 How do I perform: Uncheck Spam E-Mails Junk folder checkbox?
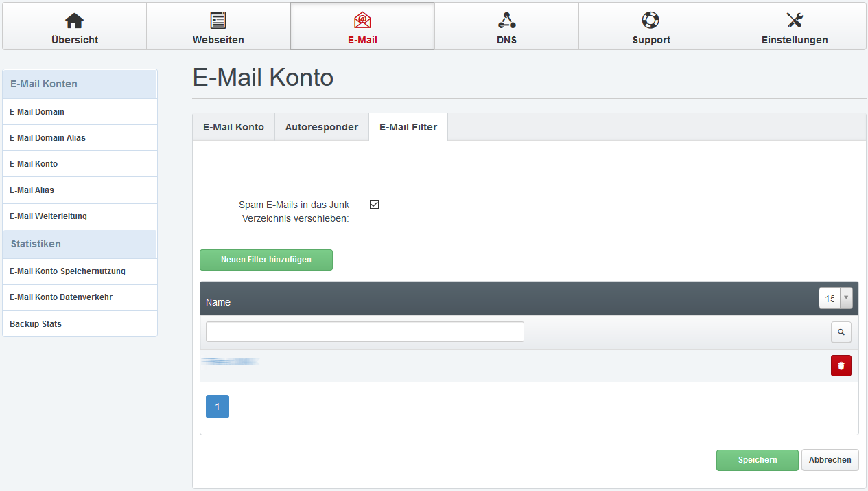374,205
